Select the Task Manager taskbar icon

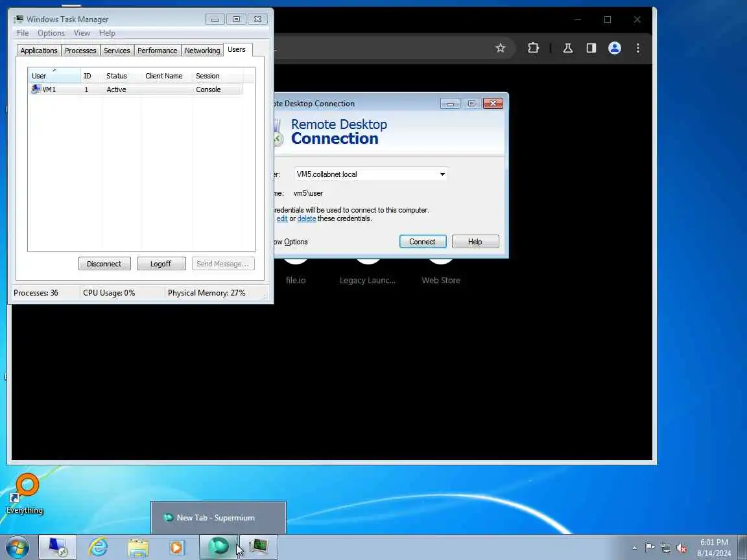point(258,547)
